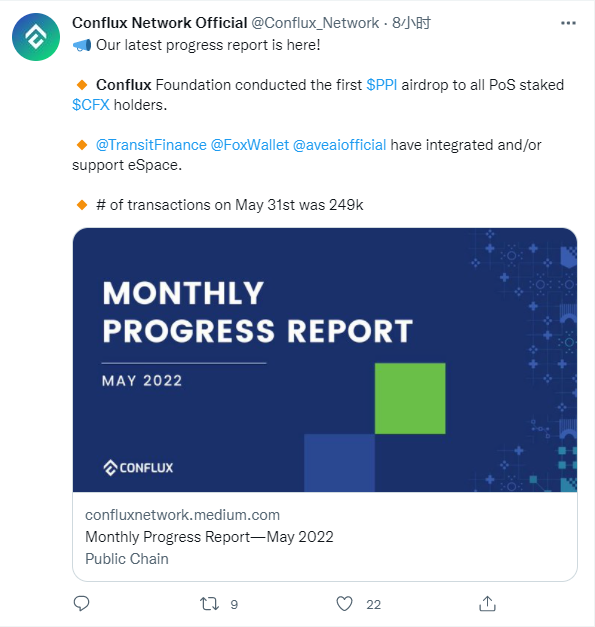Screen dimensions: 595x627
Task: Like the tweet with heart icon
Action: click(x=344, y=604)
